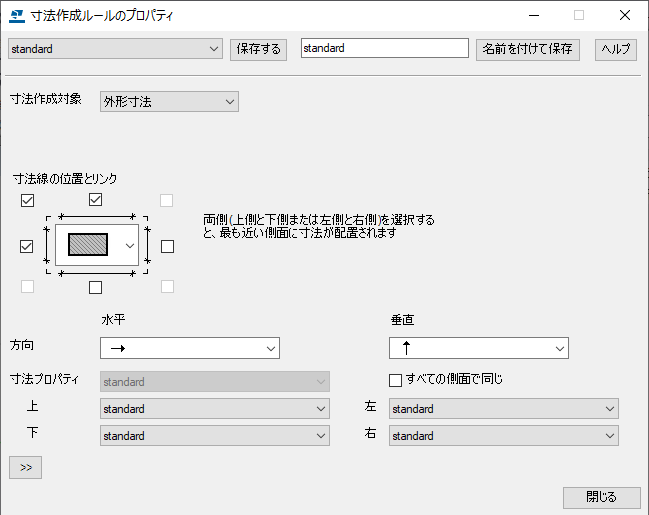Viewport: 649px width, 515px height.
Task: Toggle the top-left corner dimension checkbox
Action: pyautogui.click(x=27, y=200)
